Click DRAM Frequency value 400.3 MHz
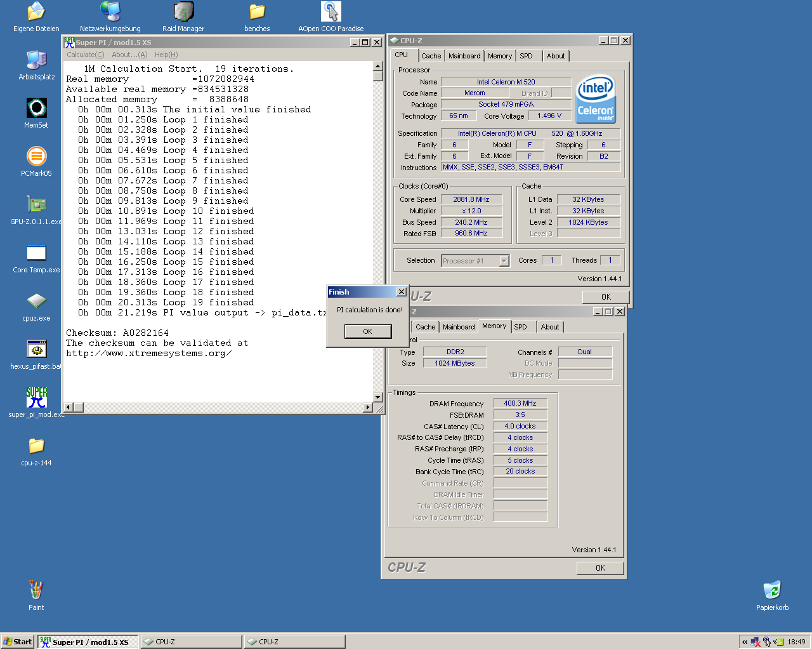Screen dimensions: 812x650 [x=520, y=403]
